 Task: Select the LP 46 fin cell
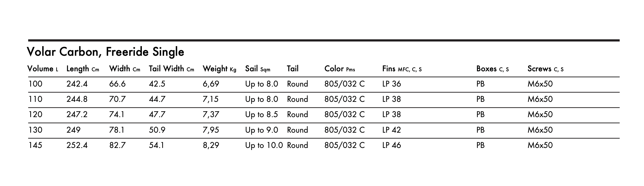[392, 145]
